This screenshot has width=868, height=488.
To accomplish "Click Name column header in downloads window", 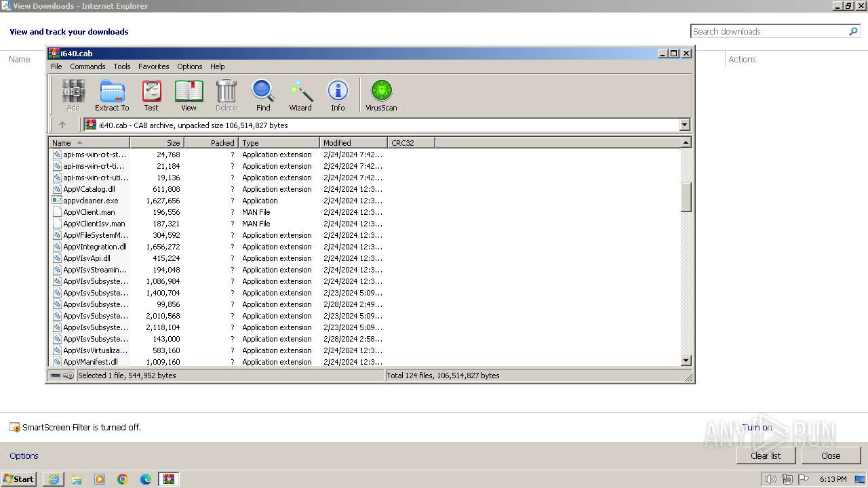I will coord(20,60).
